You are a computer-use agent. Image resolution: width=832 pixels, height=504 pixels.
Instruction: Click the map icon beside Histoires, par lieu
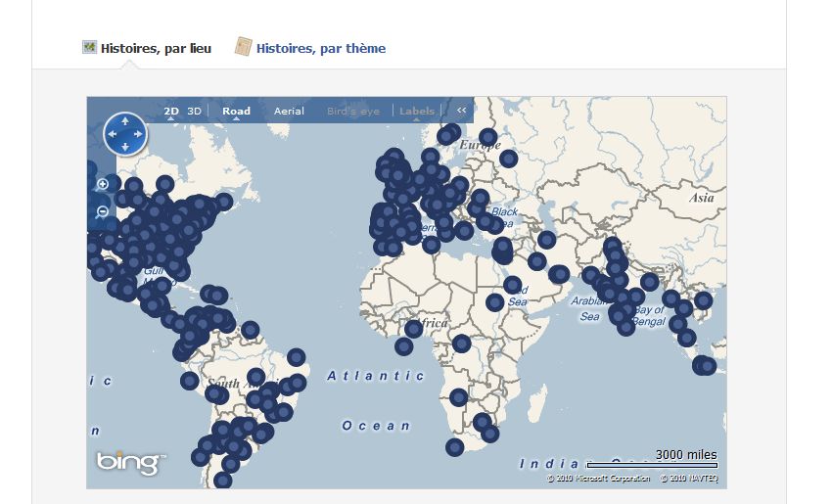89,47
